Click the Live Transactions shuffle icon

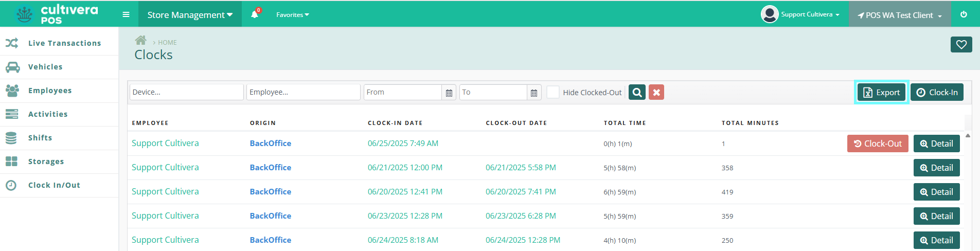[12, 43]
